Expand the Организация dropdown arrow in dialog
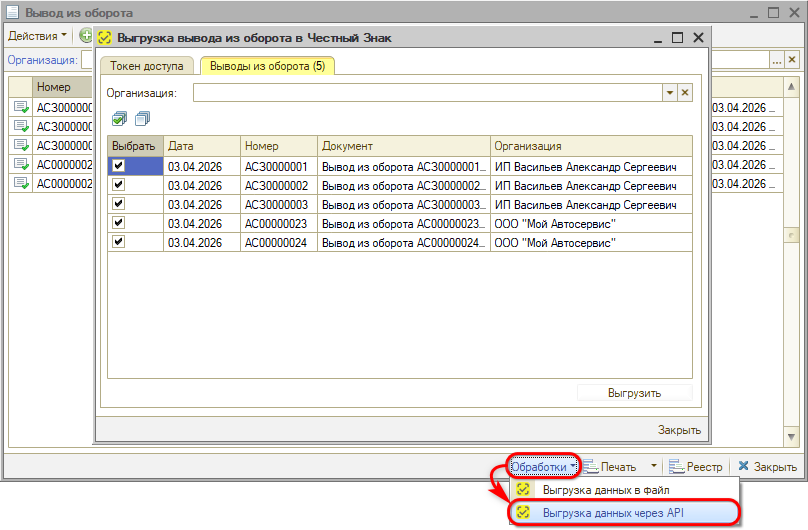The image size is (808, 530). (669, 93)
